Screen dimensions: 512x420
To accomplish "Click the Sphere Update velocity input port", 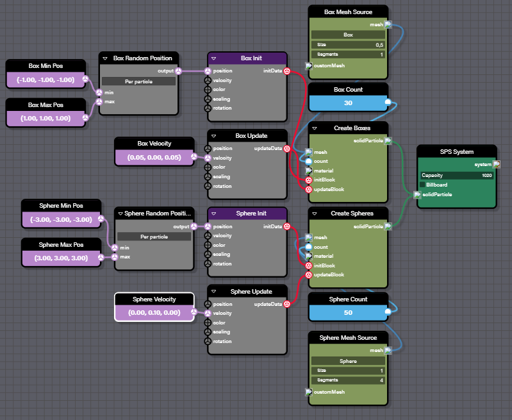I will pyautogui.click(x=208, y=313).
